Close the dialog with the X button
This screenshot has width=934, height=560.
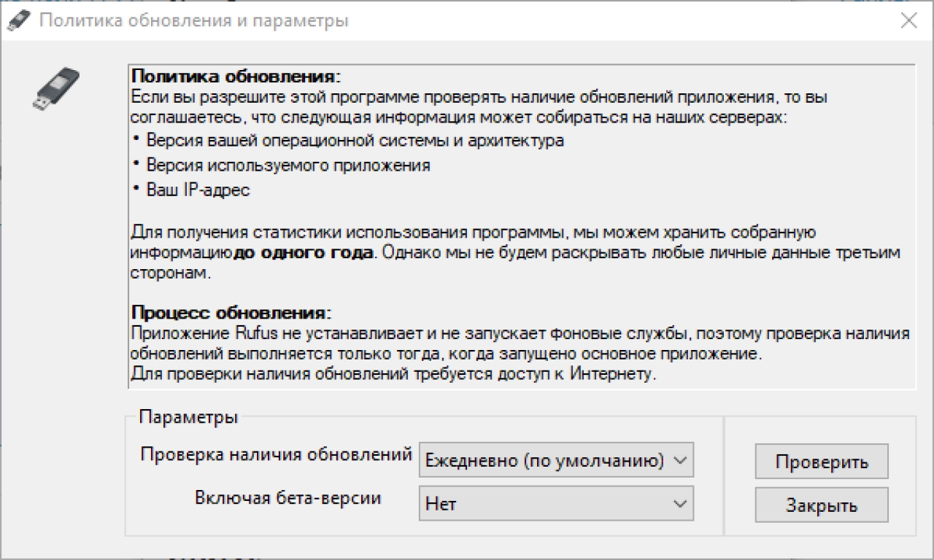pos(908,20)
